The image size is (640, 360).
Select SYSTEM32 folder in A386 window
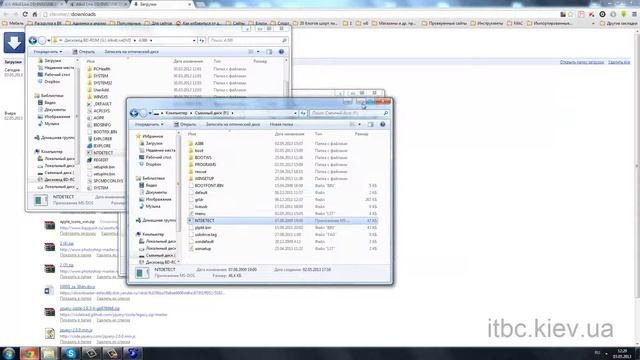click(102, 83)
